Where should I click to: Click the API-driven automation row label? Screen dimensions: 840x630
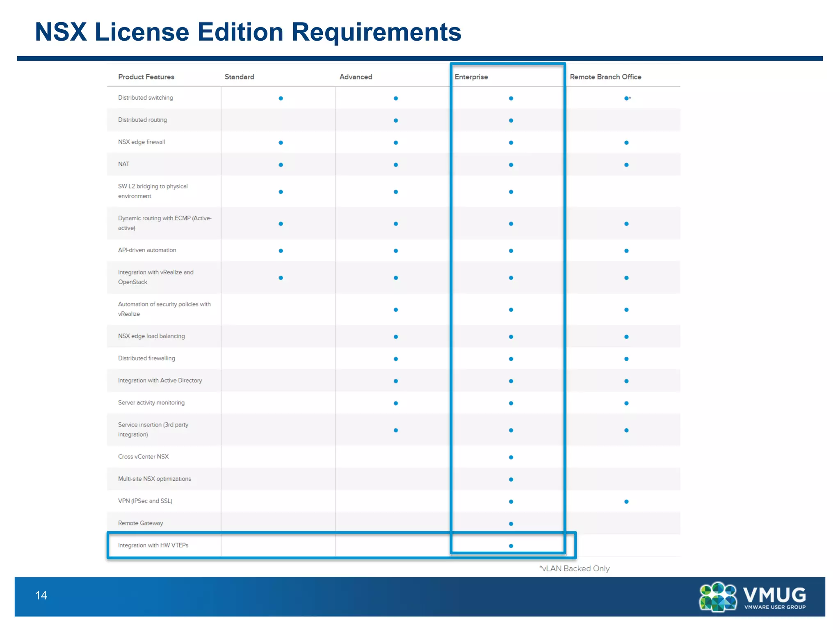click(x=147, y=250)
